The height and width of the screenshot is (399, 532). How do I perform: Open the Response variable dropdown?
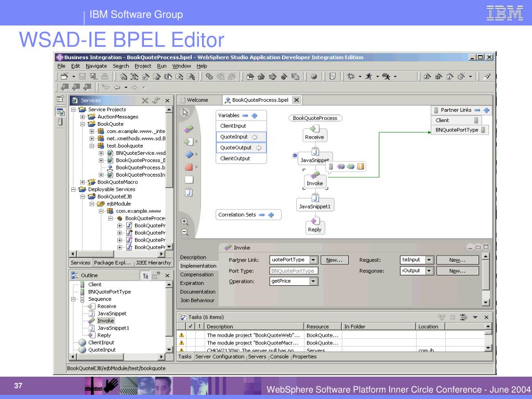(429, 271)
